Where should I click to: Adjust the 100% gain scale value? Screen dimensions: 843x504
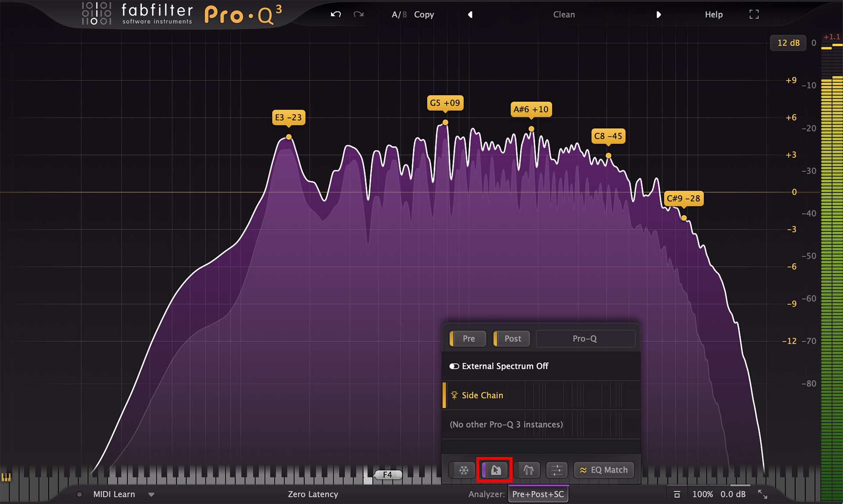[702, 494]
